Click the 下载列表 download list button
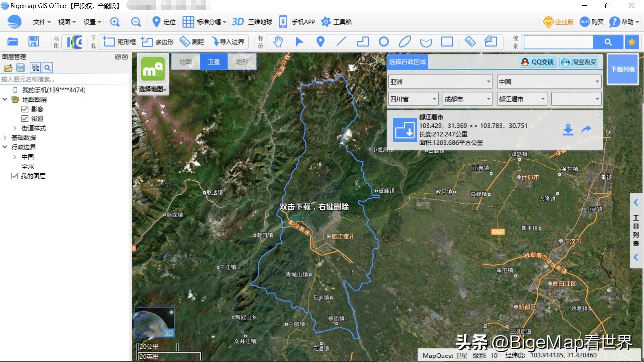This screenshot has height=362, width=644. click(x=623, y=69)
